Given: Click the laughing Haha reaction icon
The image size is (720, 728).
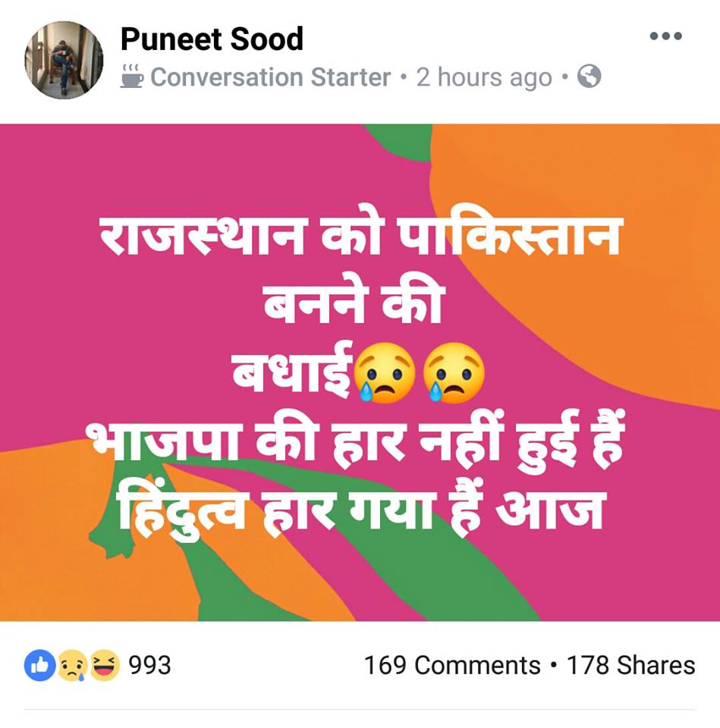Looking at the screenshot, I should coord(105,665).
